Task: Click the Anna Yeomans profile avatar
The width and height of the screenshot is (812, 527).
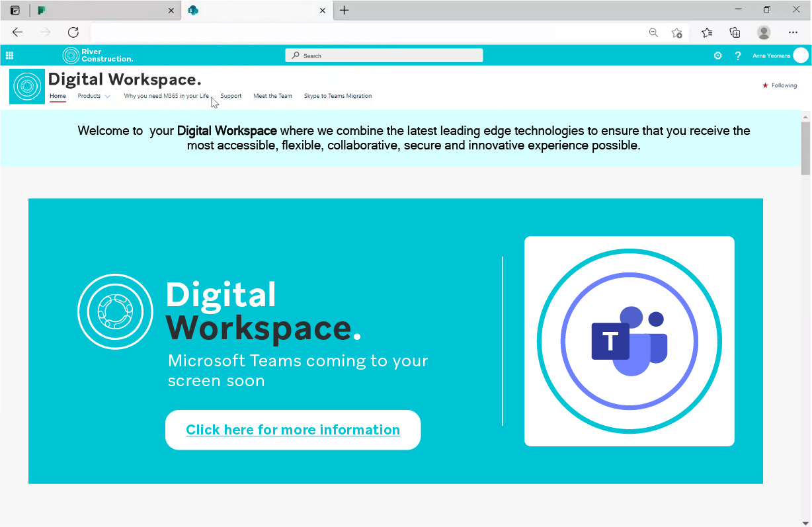Action: 800,56
